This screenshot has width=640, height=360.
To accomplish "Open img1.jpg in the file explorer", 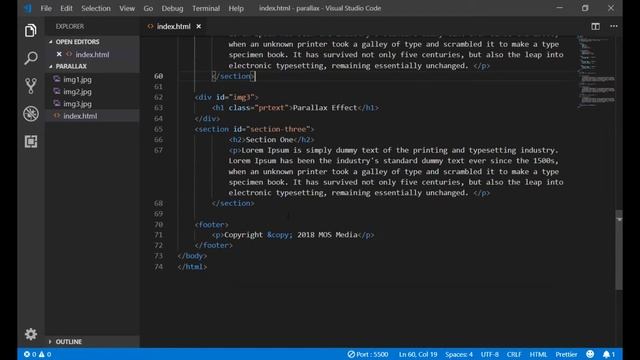I will pyautogui.click(x=77, y=80).
